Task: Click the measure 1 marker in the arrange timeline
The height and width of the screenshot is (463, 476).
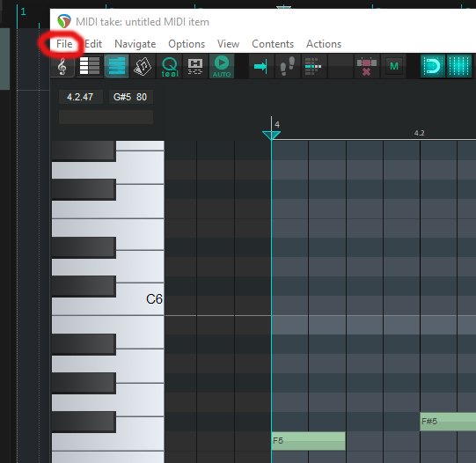Action: 23,11
